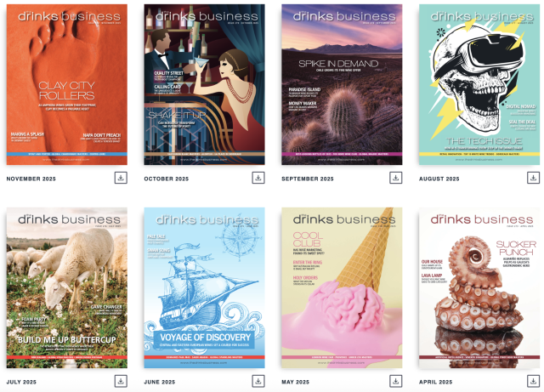Download the October 2025 issue

pyautogui.click(x=258, y=178)
